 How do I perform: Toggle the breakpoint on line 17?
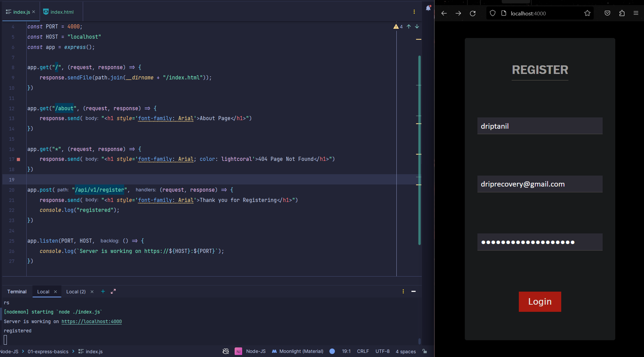click(18, 160)
